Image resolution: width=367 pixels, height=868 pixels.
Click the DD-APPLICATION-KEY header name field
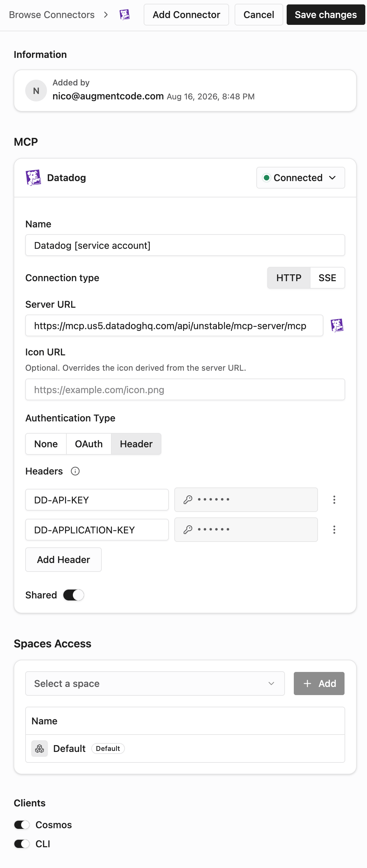(x=97, y=530)
